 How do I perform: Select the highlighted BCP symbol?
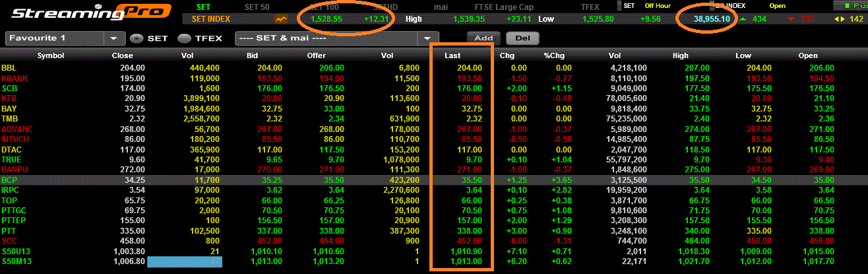coord(9,180)
